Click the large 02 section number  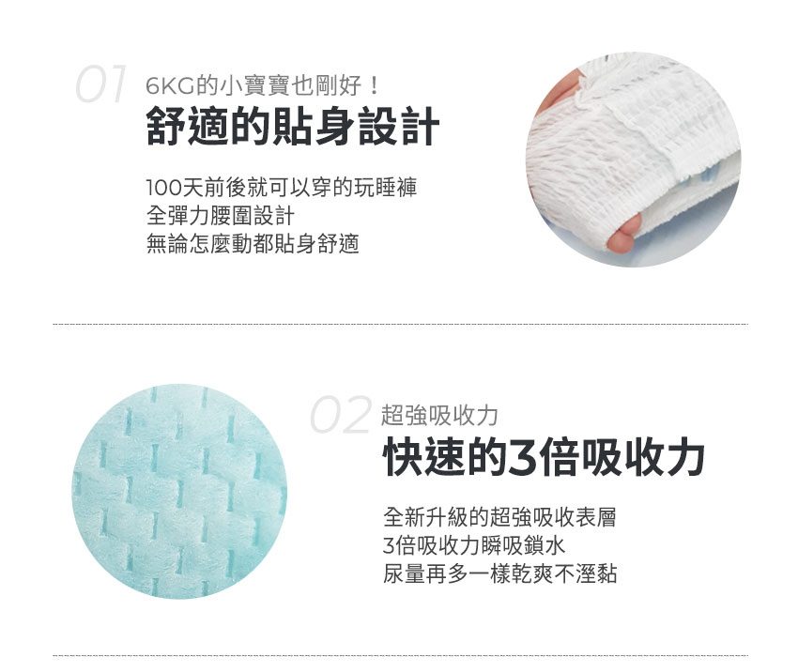coord(340,415)
